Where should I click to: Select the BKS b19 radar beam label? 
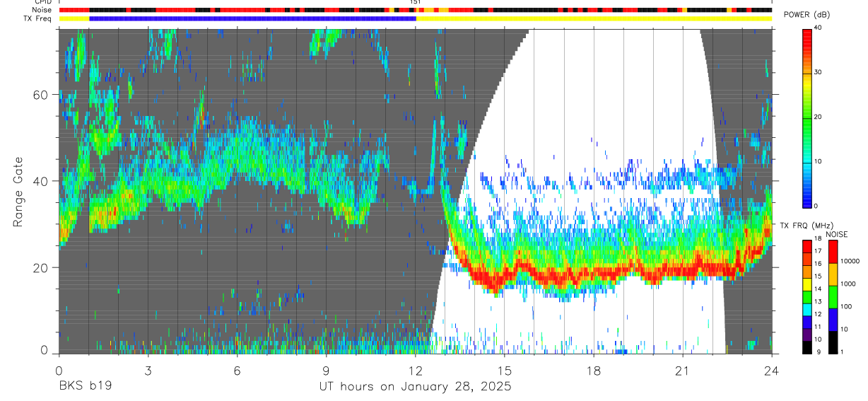(x=84, y=386)
